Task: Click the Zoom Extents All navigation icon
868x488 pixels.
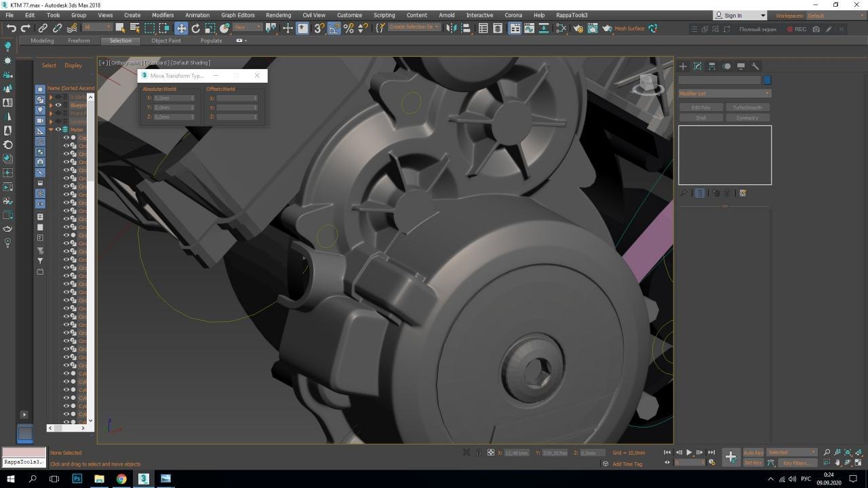Action: 860,453
